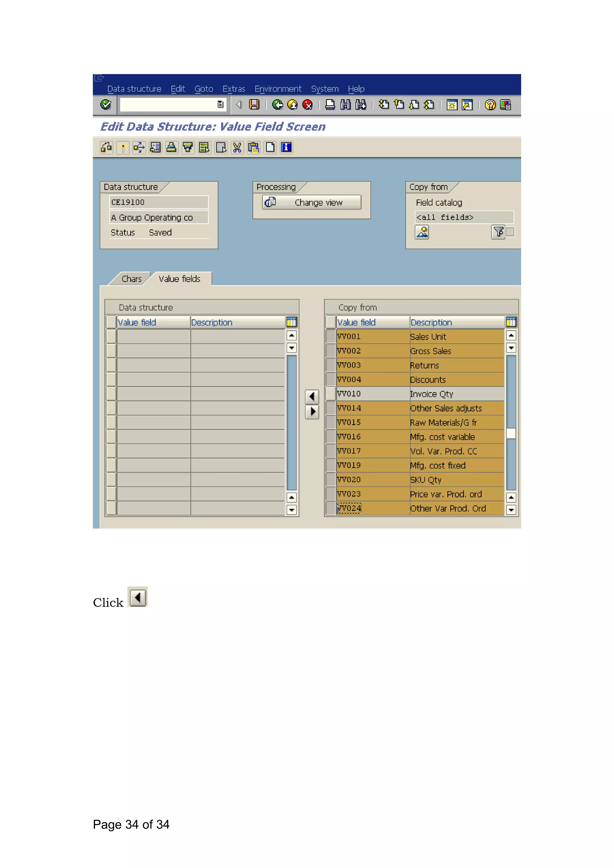Open the command field history dropdown
This screenshot has height=868, width=614.
pyautogui.click(x=220, y=105)
